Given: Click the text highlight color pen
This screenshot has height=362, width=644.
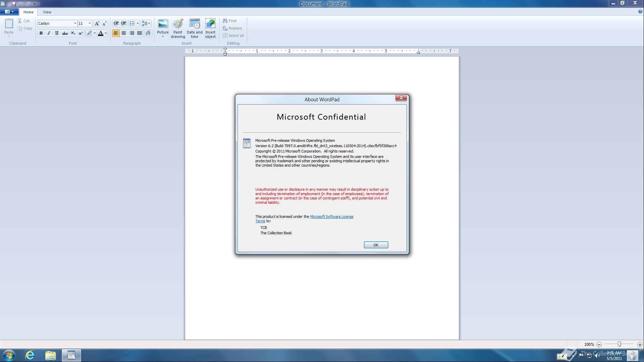Looking at the screenshot, I should click(x=89, y=33).
